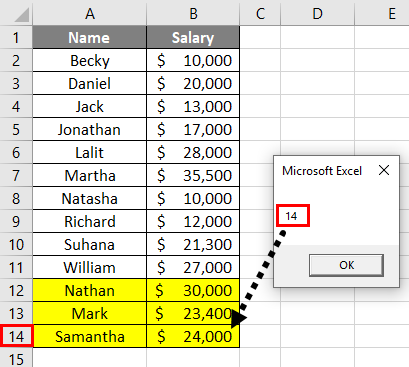Select row 5 header

tap(16, 129)
